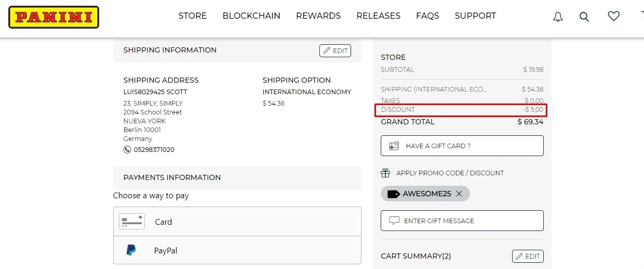The image size is (644, 269).
Task: Open the RELEASES menu
Action: coord(379,16)
